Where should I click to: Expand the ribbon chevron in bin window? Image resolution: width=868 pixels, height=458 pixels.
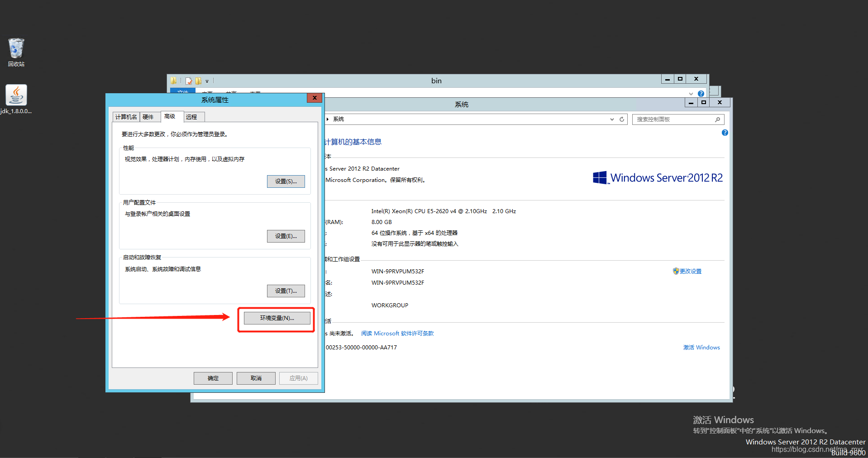click(691, 94)
